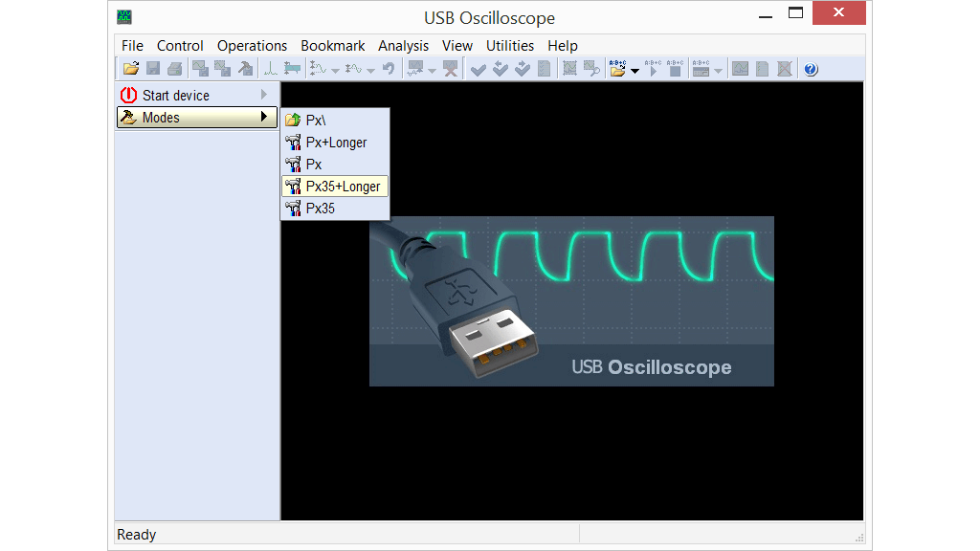The height and width of the screenshot is (551, 980).
Task: Click the print icon in toolbar
Action: click(175, 69)
